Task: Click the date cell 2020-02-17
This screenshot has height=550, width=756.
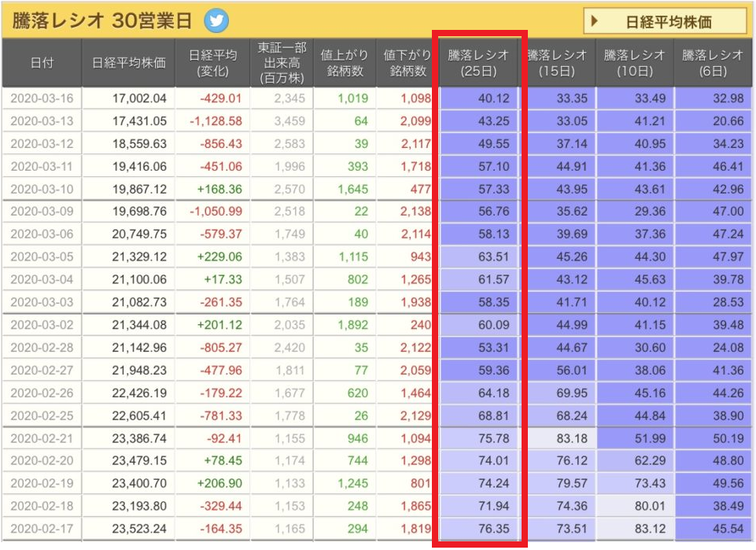Action: (x=42, y=529)
